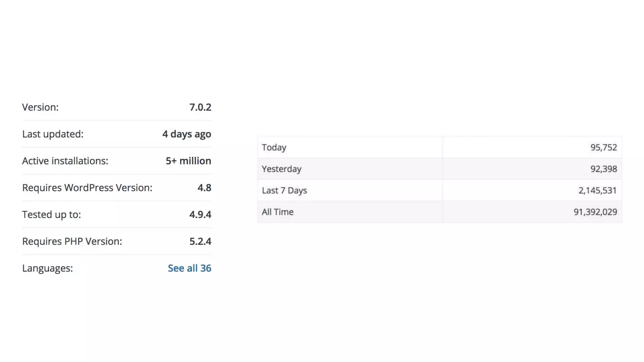Click the Last 7 Days row label

pyautogui.click(x=284, y=190)
